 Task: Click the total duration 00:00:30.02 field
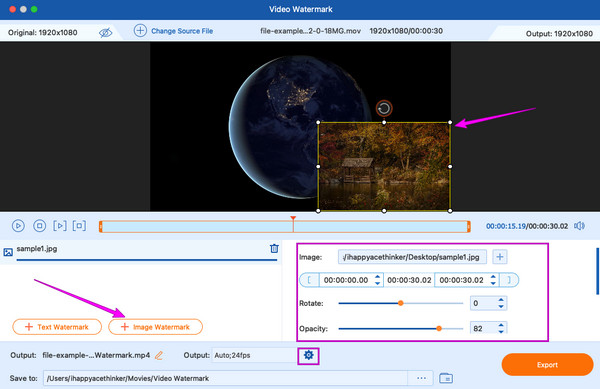[x=409, y=280]
